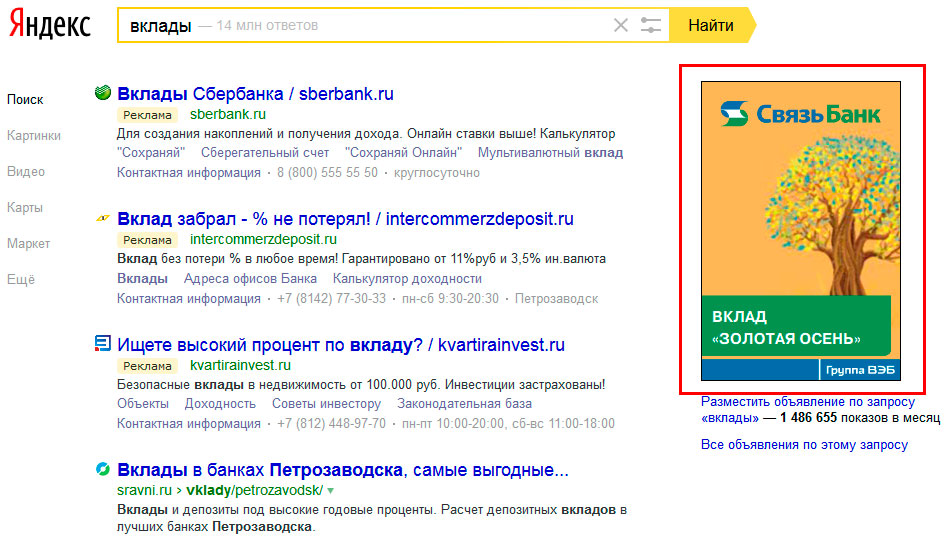The image size is (951, 540).
Task: Click the green sberbank.ru URL
Action: pyautogui.click(x=228, y=114)
